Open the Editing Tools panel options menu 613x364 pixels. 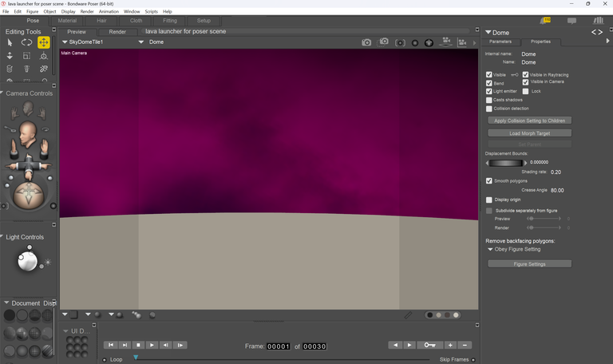click(54, 30)
